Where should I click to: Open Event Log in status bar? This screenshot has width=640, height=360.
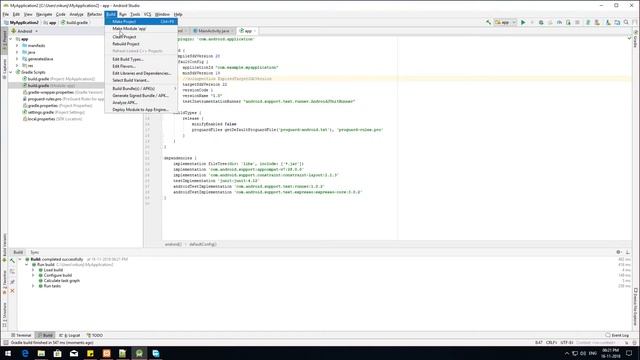617,335
